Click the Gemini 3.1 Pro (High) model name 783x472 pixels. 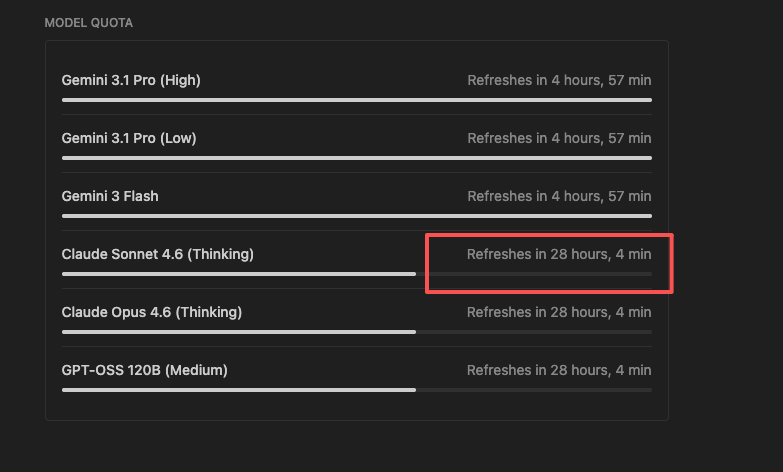point(131,80)
